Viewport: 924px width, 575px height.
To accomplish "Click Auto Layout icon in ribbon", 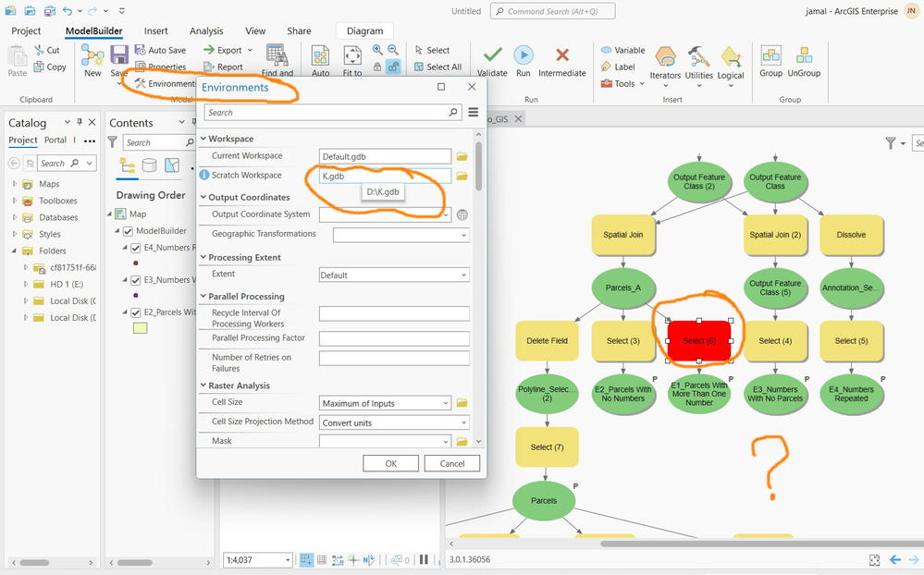I will (321, 56).
